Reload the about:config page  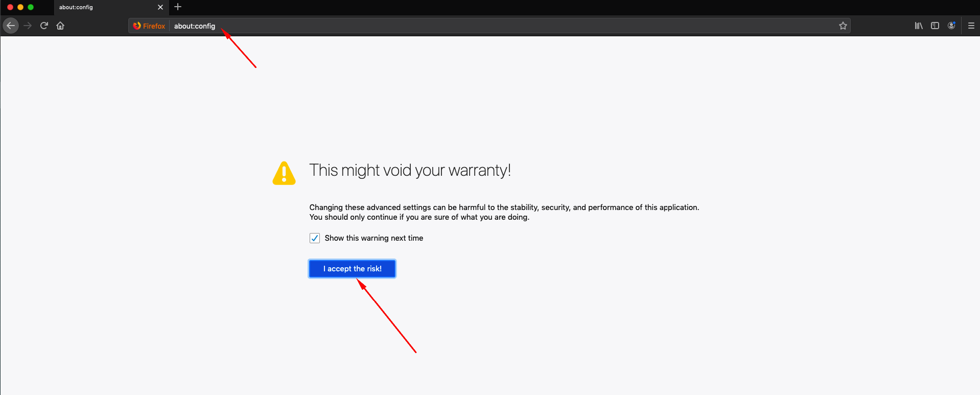(x=44, y=26)
